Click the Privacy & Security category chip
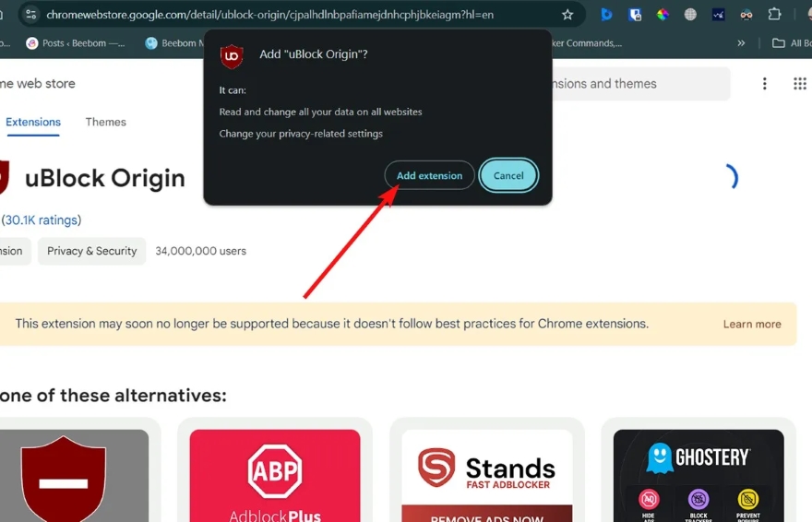 tap(91, 251)
